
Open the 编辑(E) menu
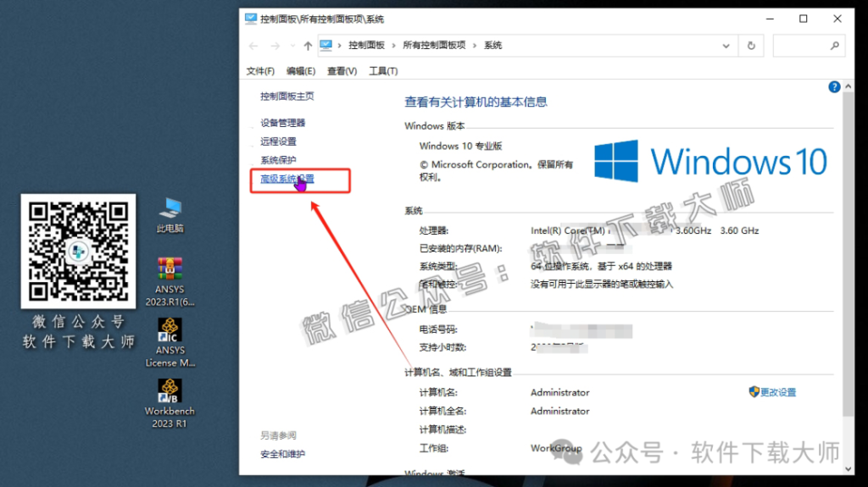(301, 71)
